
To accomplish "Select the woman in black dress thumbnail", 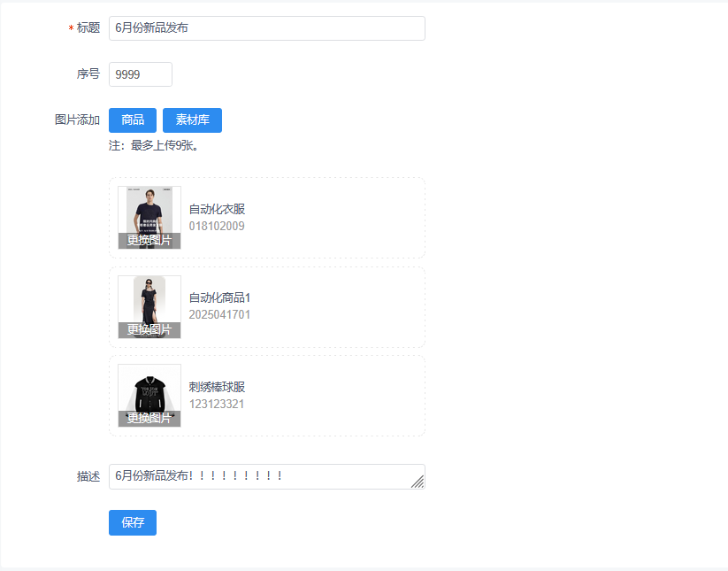I will (x=149, y=299).
